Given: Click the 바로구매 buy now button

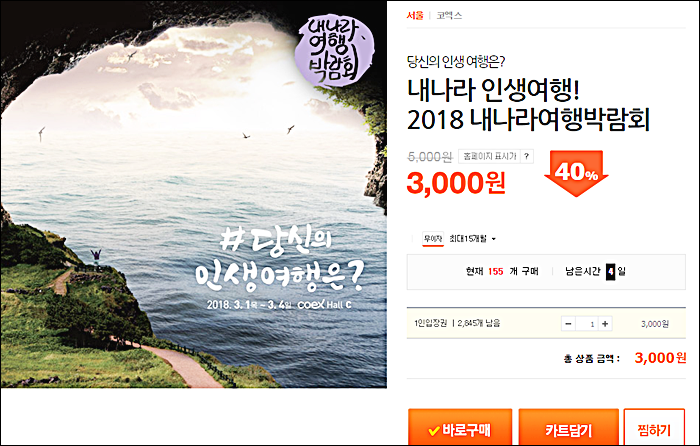Looking at the screenshot, I should tap(460, 429).
